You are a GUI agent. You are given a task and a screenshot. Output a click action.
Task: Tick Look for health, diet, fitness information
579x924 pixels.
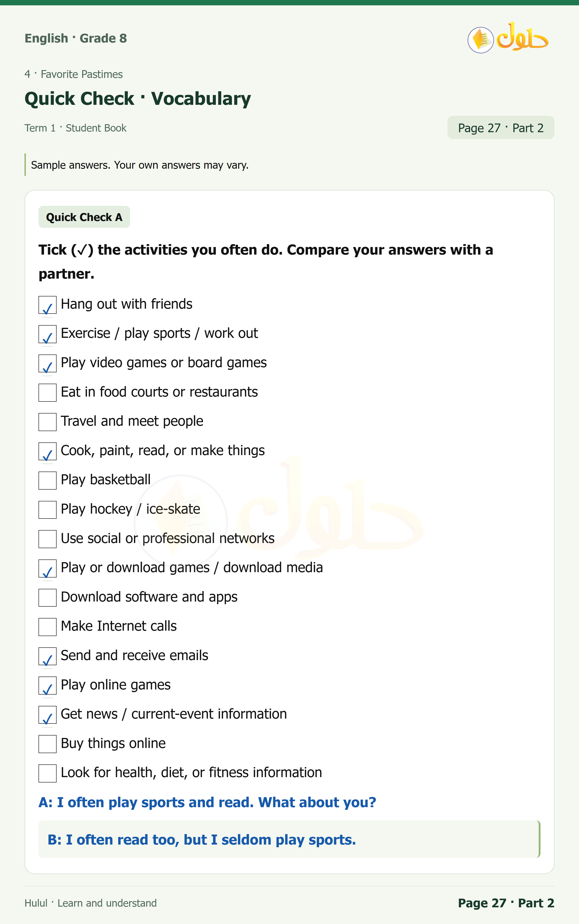point(47,773)
